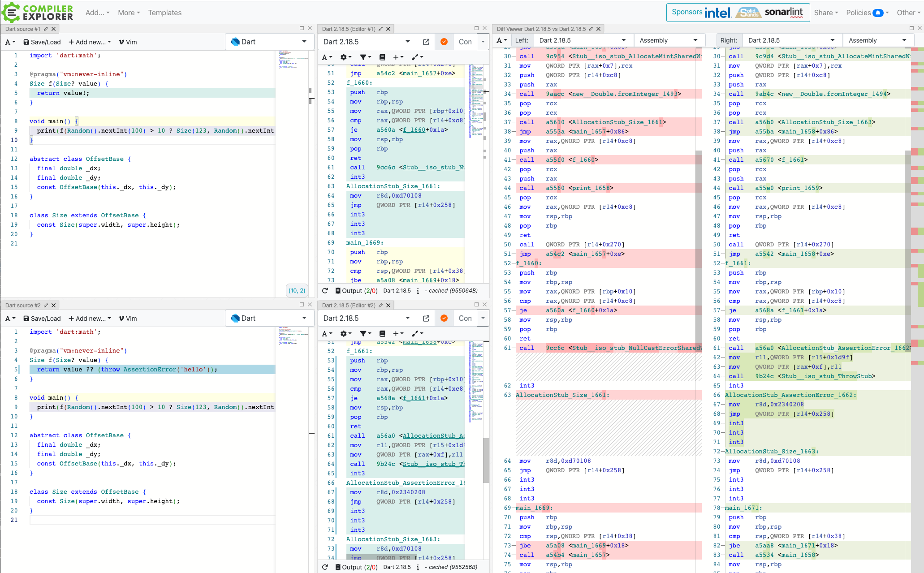Open Add new... dropdown in Dart source #1
Viewport: 924px width, 573px height.
90,42
